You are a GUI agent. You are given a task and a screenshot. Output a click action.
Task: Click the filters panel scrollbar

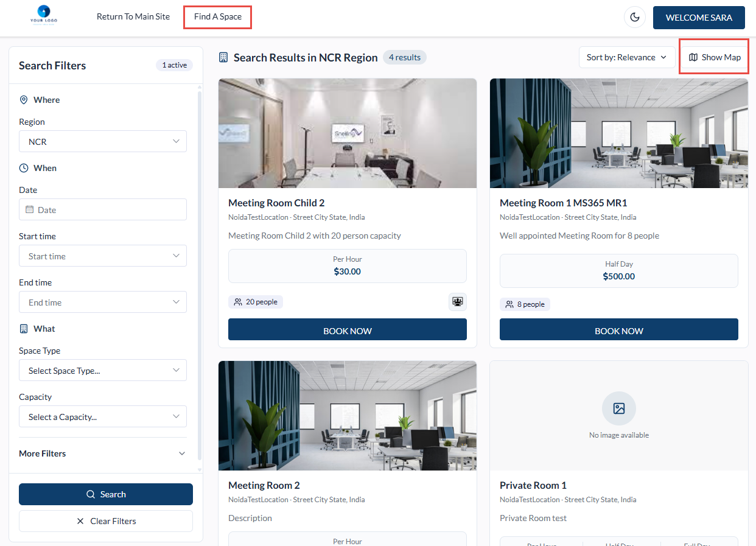coord(200,277)
